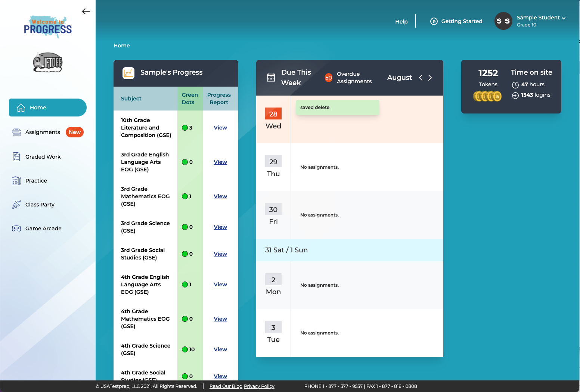Open the Sample Student account dropdown
The image size is (580, 392).
[x=538, y=18]
